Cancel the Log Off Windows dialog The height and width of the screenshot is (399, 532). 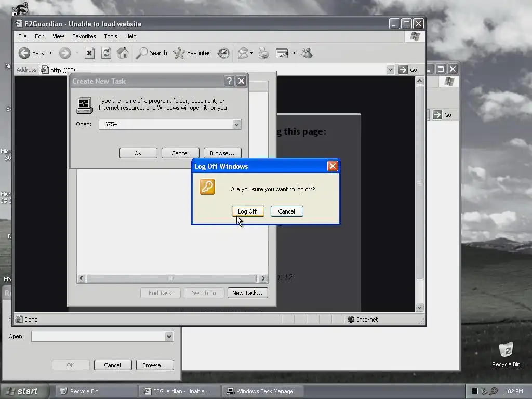click(287, 211)
